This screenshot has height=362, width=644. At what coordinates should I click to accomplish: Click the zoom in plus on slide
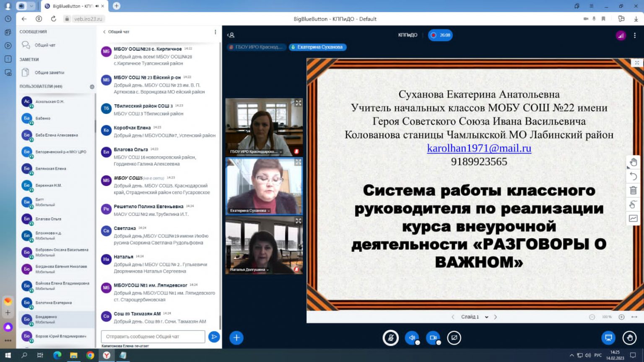(x=621, y=317)
